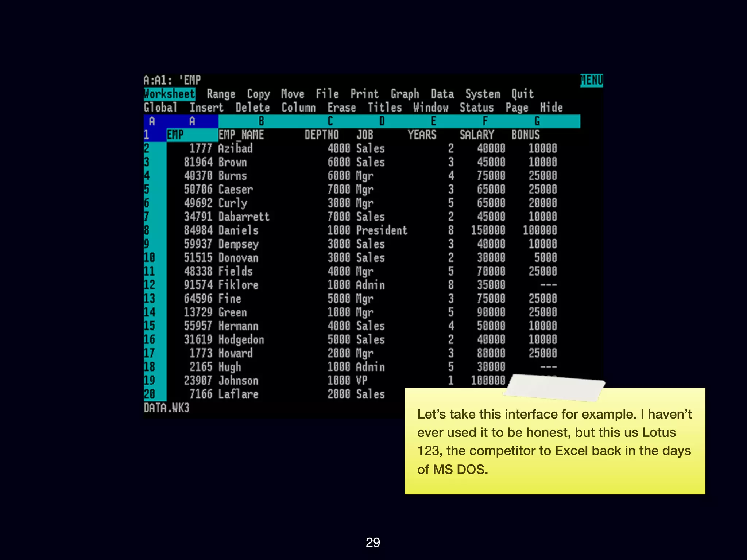This screenshot has height=560, width=747.
Task: Click column header D
Action: pyautogui.click(x=382, y=121)
